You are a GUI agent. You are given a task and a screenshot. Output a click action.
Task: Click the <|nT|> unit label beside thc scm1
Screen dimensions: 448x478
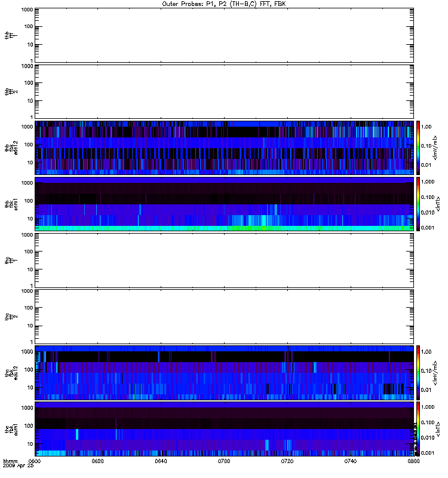tap(438, 429)
